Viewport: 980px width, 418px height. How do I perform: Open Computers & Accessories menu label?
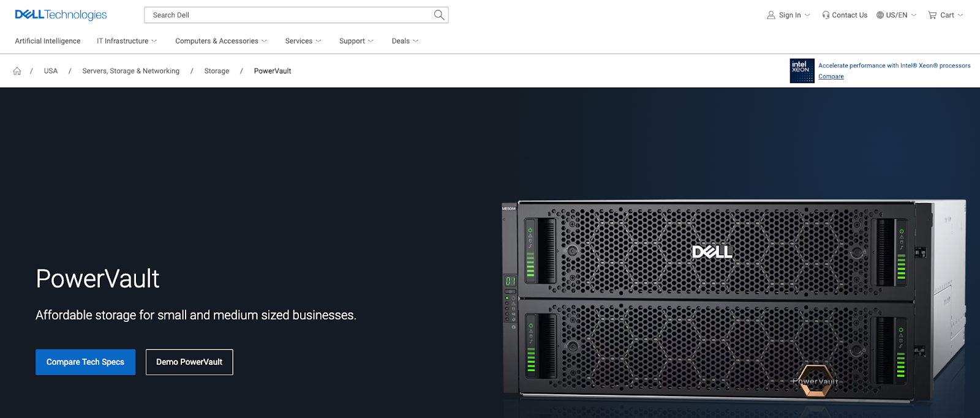[217, 41]
